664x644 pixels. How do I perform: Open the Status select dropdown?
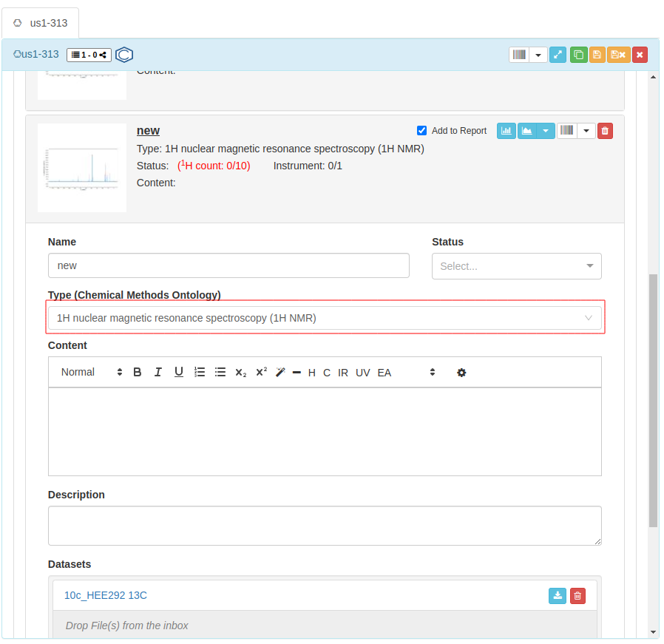pos(516,266)
